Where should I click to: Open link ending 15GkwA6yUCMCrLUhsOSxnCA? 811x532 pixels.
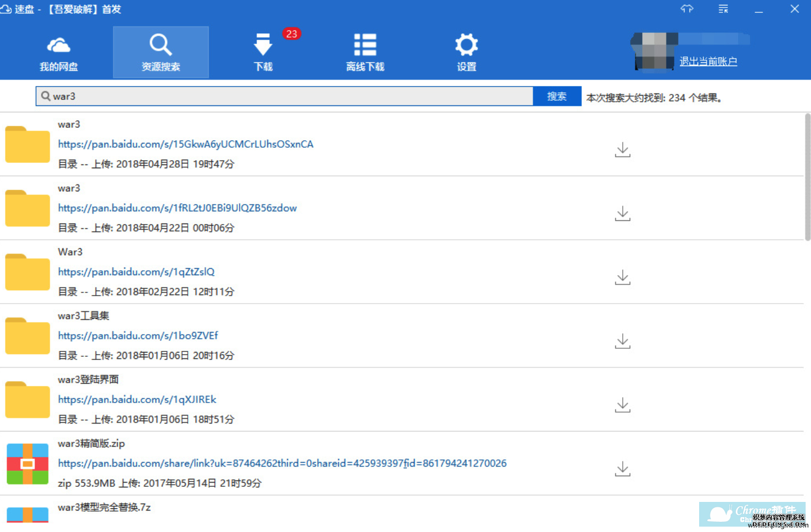186,144
